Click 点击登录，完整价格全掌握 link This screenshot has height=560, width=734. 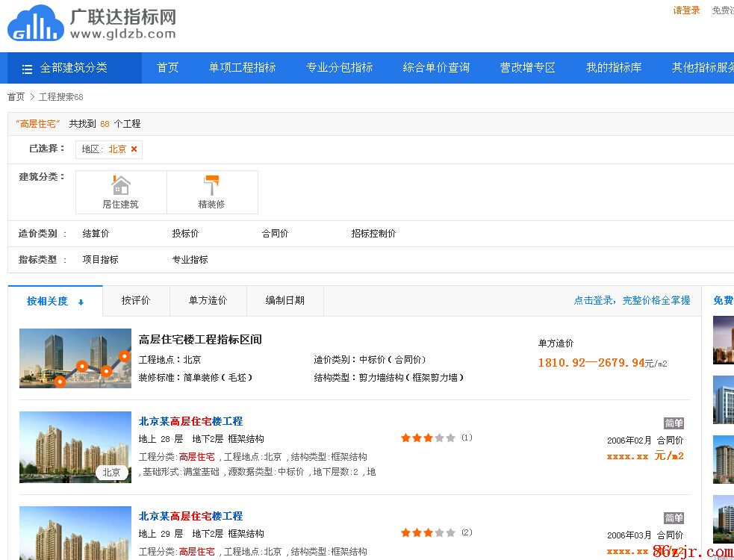tap(632, 300)
